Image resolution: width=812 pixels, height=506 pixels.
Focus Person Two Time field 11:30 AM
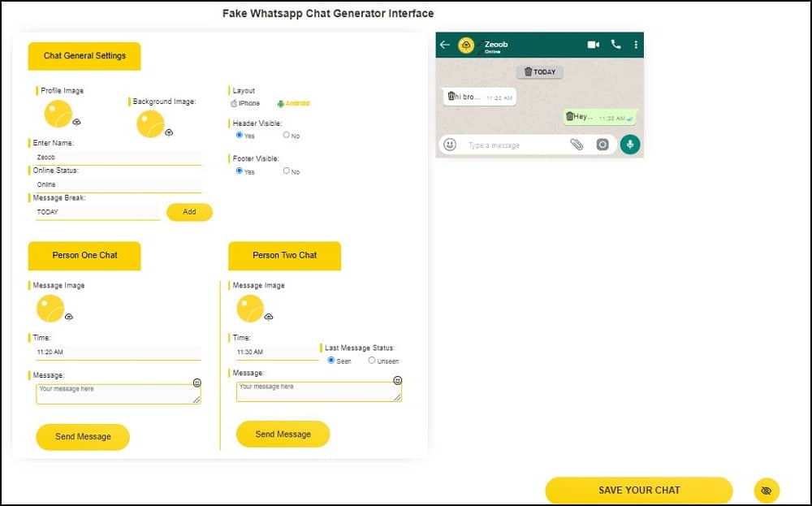(x=277, y=352)
